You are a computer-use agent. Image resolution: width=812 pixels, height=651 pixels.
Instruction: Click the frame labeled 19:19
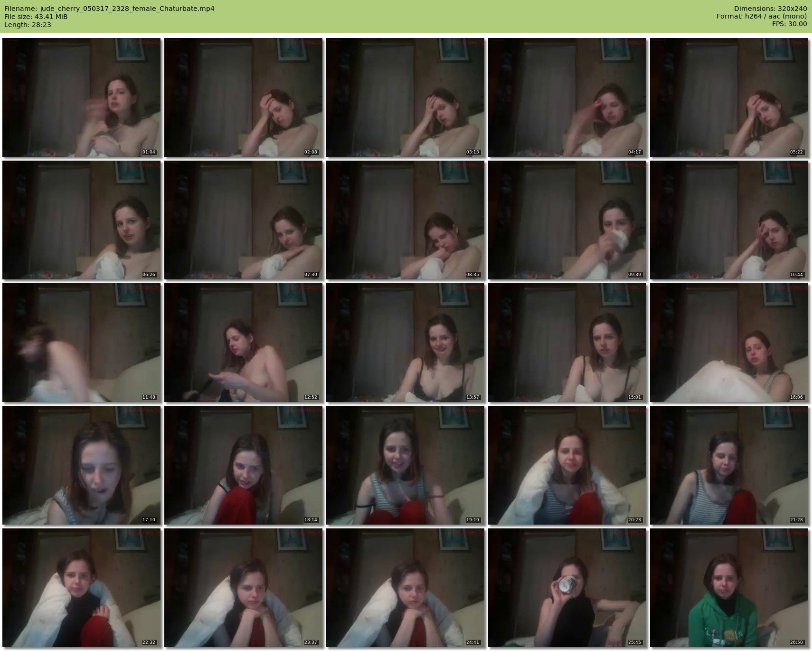click(x=405, y=465)
